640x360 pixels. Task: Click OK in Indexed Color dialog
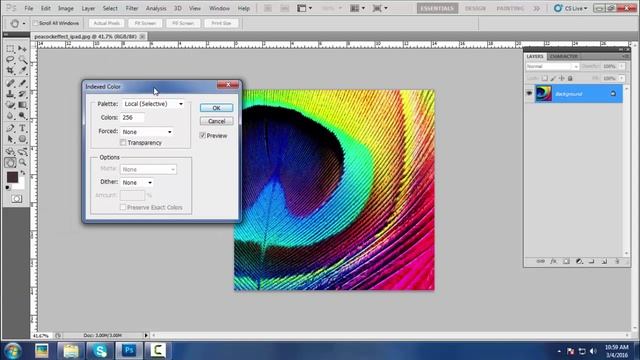pos(216,108)
